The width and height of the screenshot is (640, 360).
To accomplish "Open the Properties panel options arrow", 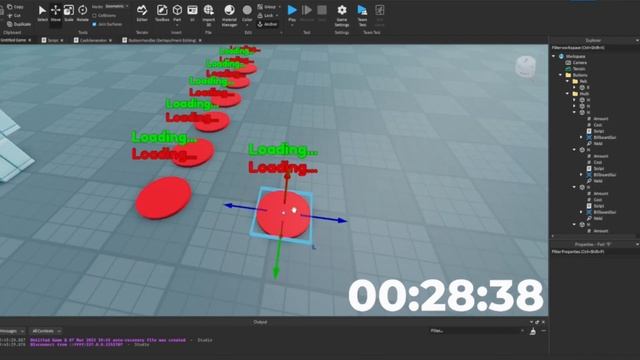I will [x=637, y=244].
